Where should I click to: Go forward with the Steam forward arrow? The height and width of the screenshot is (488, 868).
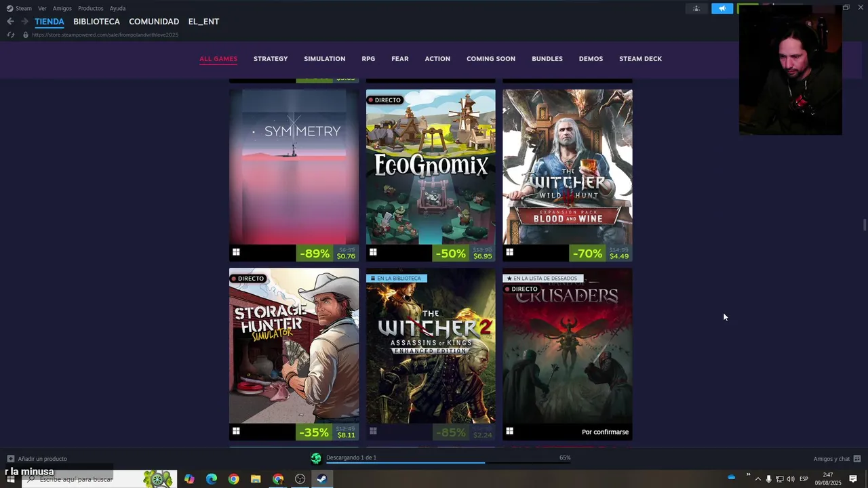[24, 22]
